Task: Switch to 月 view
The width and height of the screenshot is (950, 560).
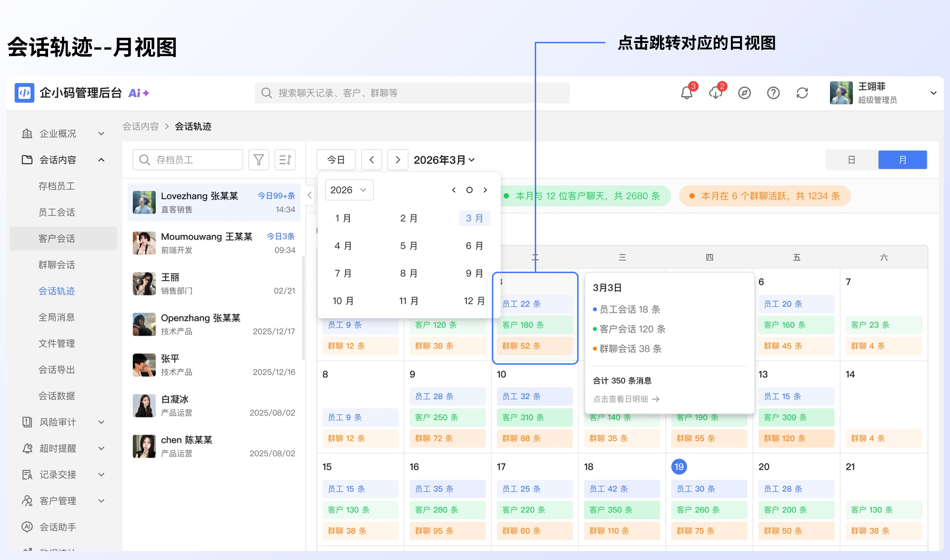Action: click(x=902, y=160)
